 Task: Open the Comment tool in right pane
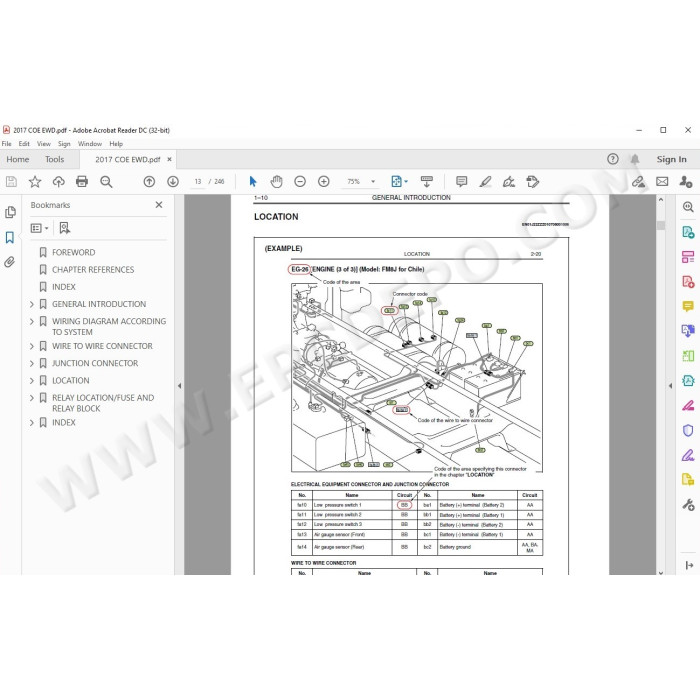[x=688, y=306]
